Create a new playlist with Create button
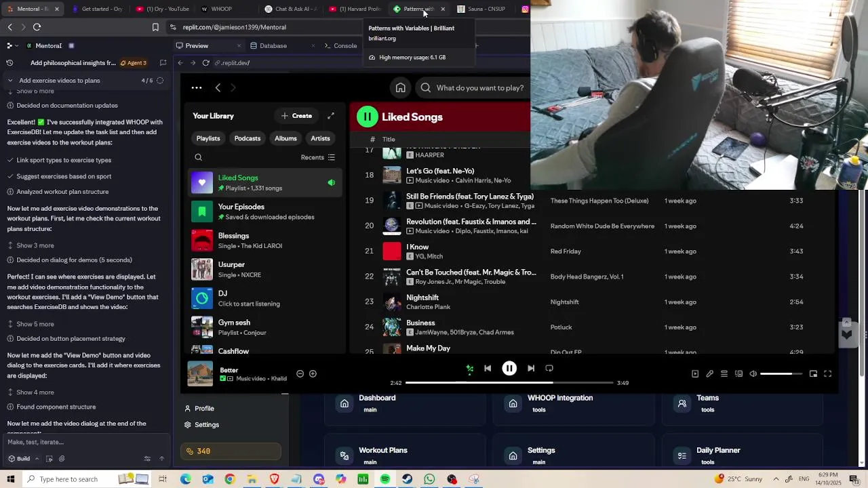Viewport: 868px width, 488px height. (296, 116)
